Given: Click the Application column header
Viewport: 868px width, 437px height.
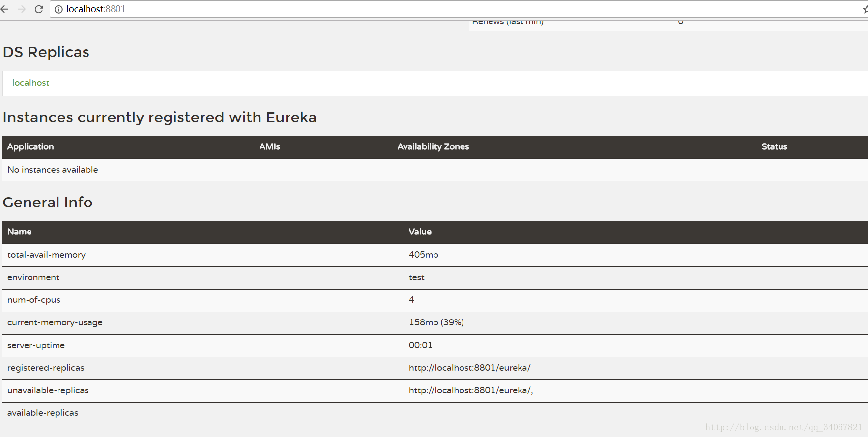Looking at the screenshot, I should tap(30, 146).
